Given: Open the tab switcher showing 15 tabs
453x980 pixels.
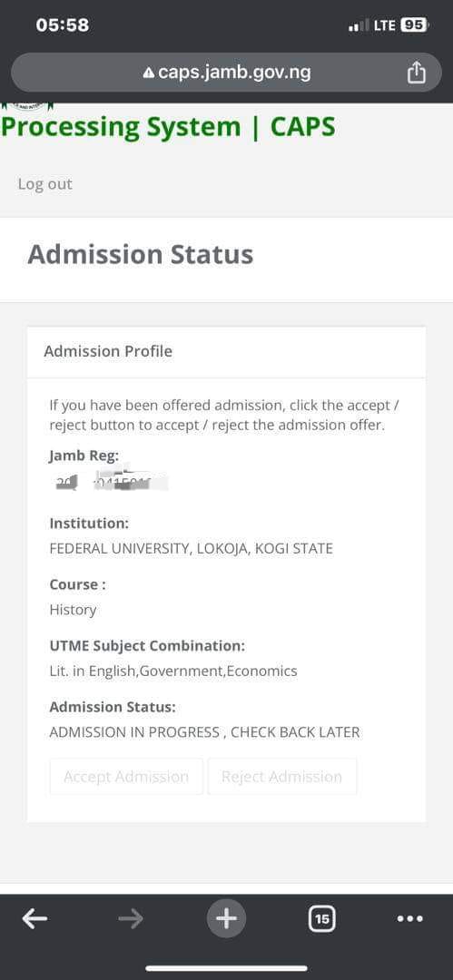Looking at the screenshot, I should pyautogui.click(x=322, y=918).
